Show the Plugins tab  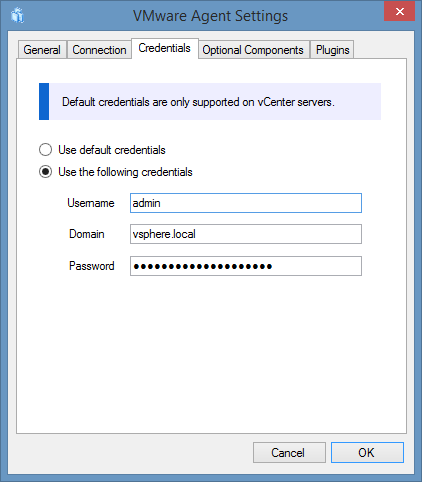click(x=332, y=50)
